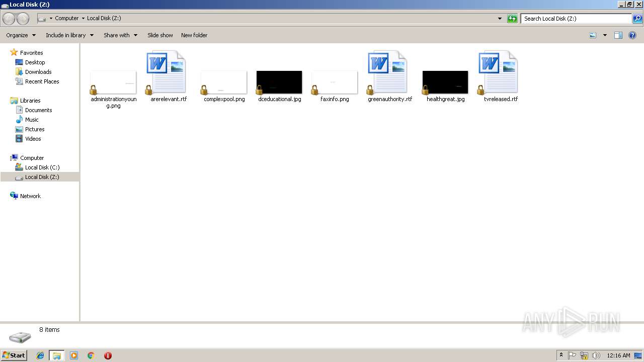Select Favorites in navigation pane
Screen dimensions: 644x362
(31, 53)
